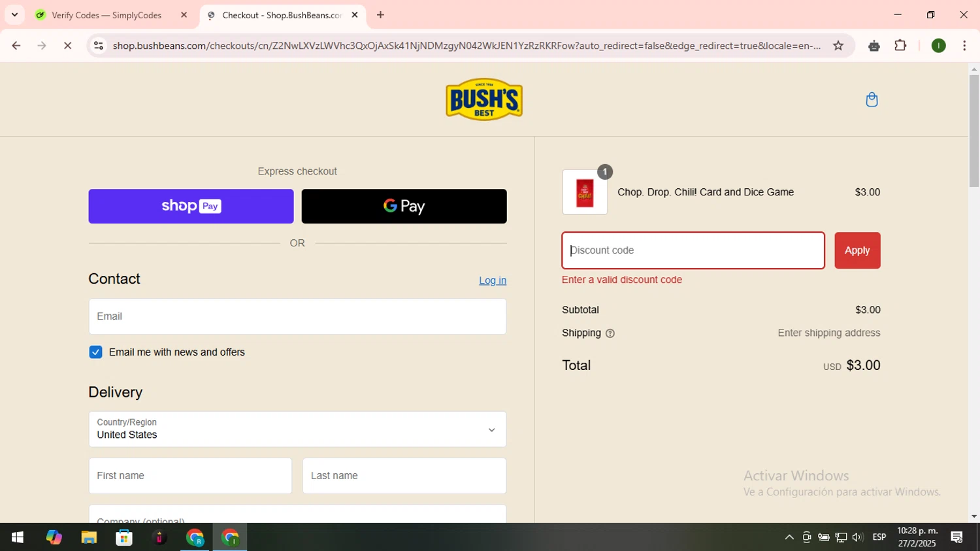Click the Enter a valid discount code error
Viewport: 980px width, 551px height.
(622, 280)
